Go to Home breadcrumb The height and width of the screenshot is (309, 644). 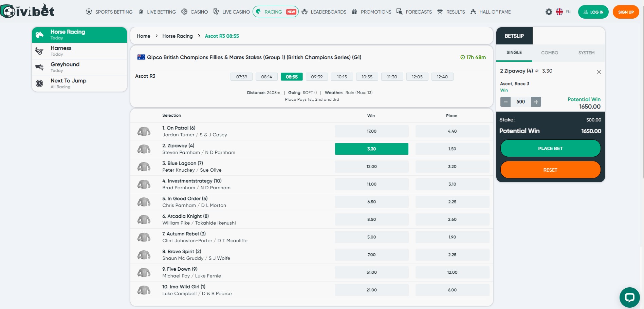(x=144, y=36)
